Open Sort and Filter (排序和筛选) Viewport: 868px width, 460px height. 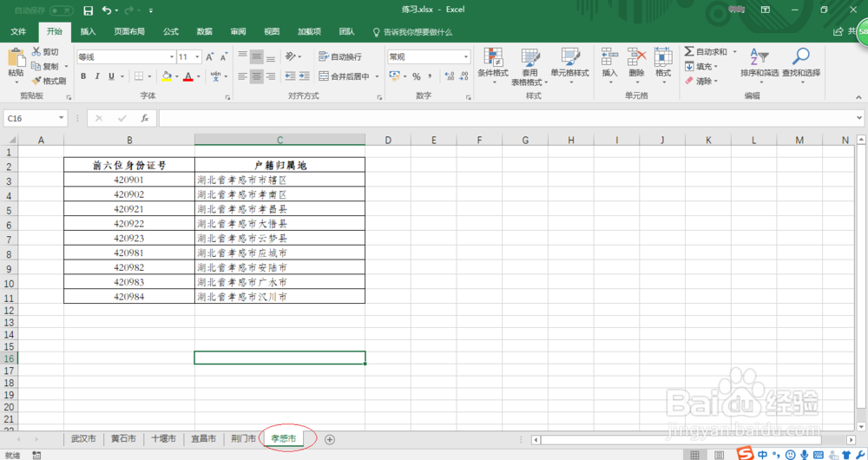[x=759, y=64]
